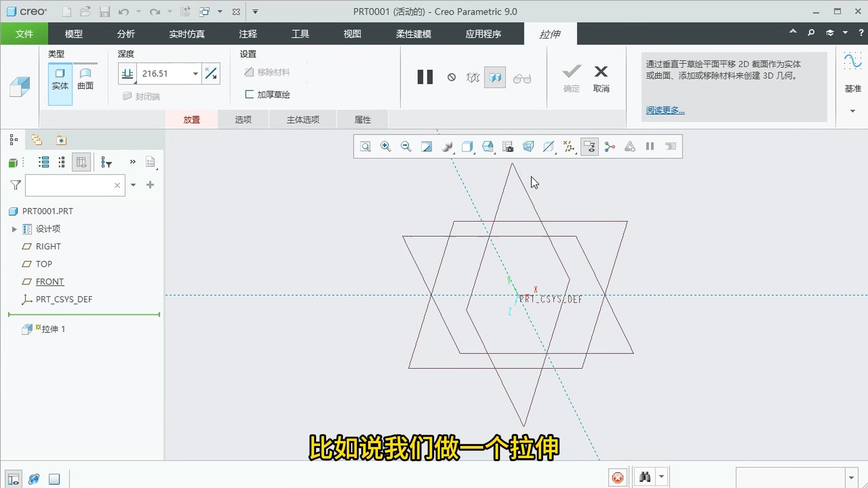868x488 pixels.
Task: Click the model tree search input field
Action: (72, 185)
